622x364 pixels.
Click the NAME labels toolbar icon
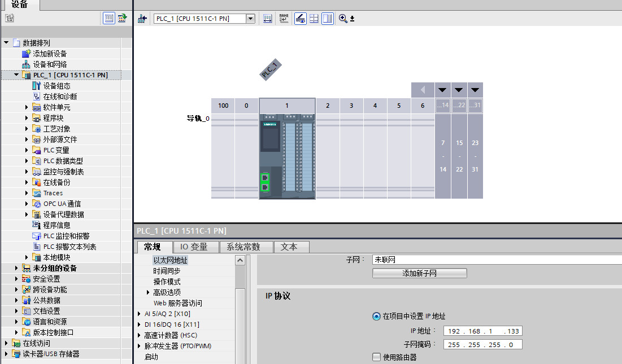pos(284,19)
